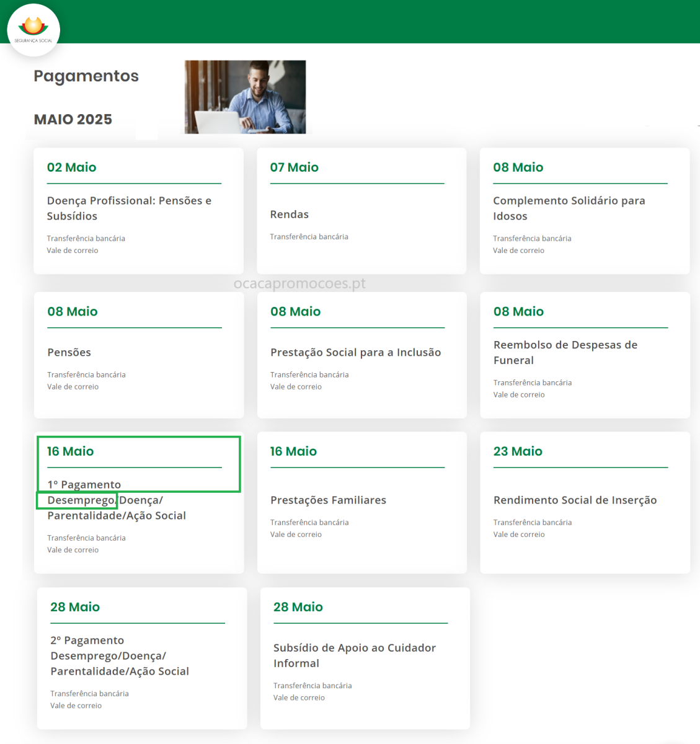Select Vale de correio under Prestações Familiares
This screenshot has width=700, height=744.
[296, 534]
